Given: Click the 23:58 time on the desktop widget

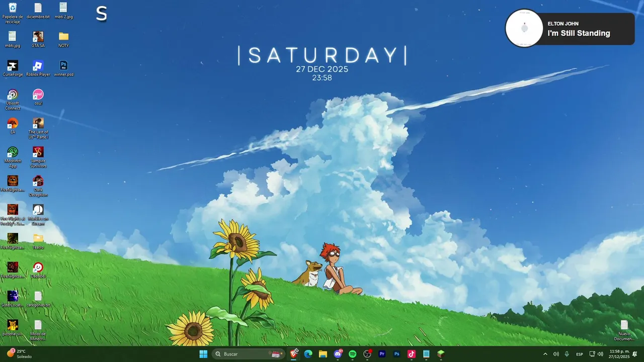Looking at the screenshot, I should pyautogui.click(x=322, y=78).
